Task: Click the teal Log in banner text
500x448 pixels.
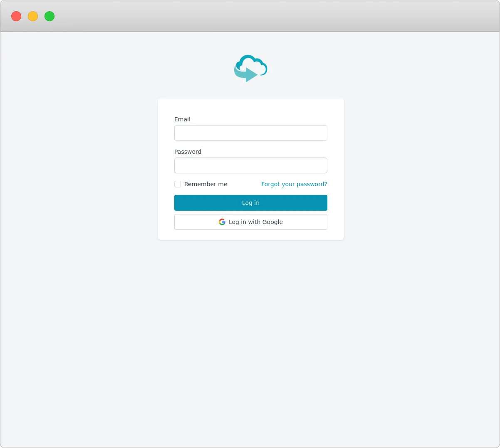Action: coord(250,203)
